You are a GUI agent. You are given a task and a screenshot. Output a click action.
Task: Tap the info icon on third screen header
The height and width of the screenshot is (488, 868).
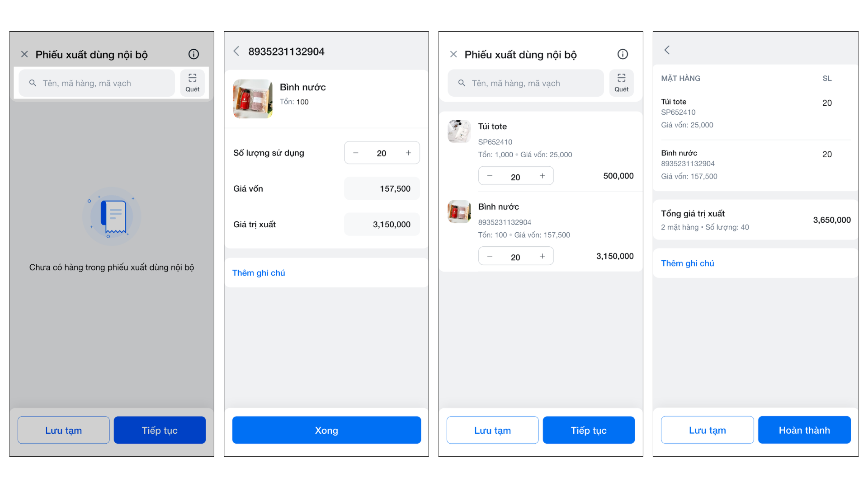tap(623, 54)
